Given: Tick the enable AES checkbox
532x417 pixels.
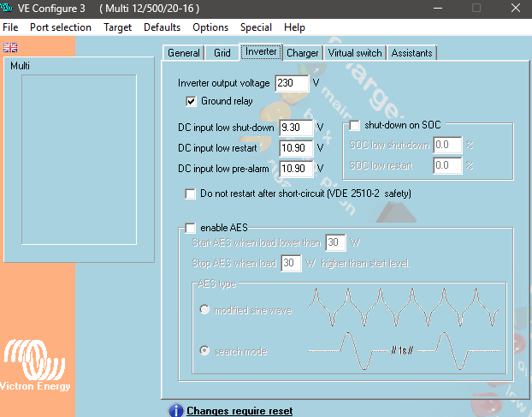Looking at the screenshot, I should point(191,228).
